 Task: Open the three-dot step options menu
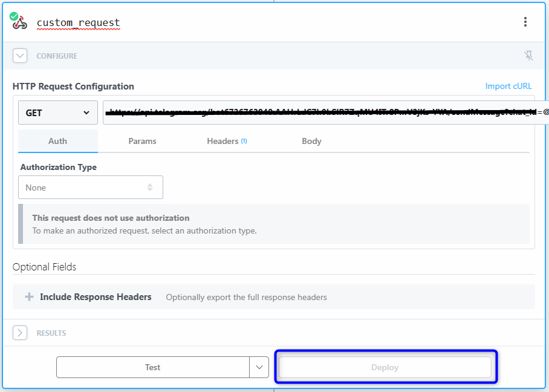pyautogui.click(x=525, y=22)
